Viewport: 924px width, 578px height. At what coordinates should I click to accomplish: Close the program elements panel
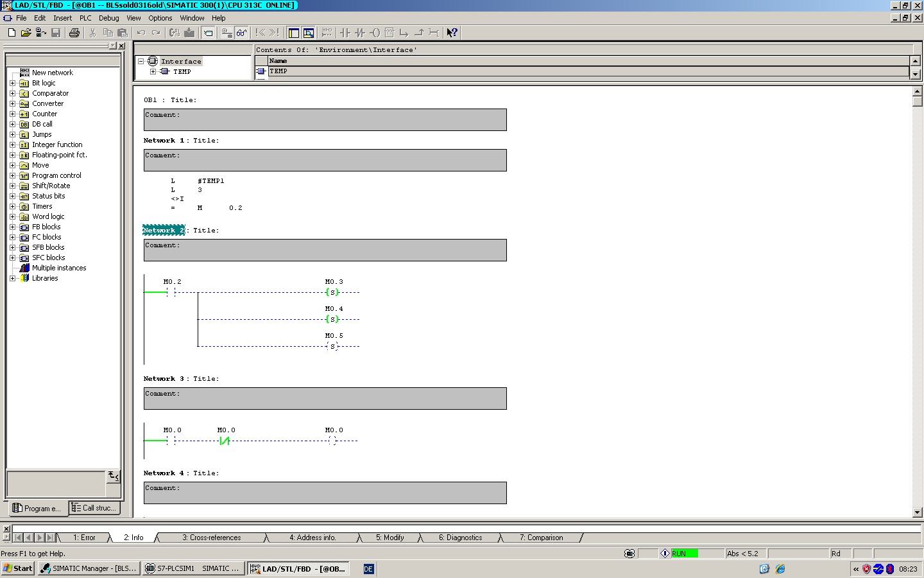point(121,46)
